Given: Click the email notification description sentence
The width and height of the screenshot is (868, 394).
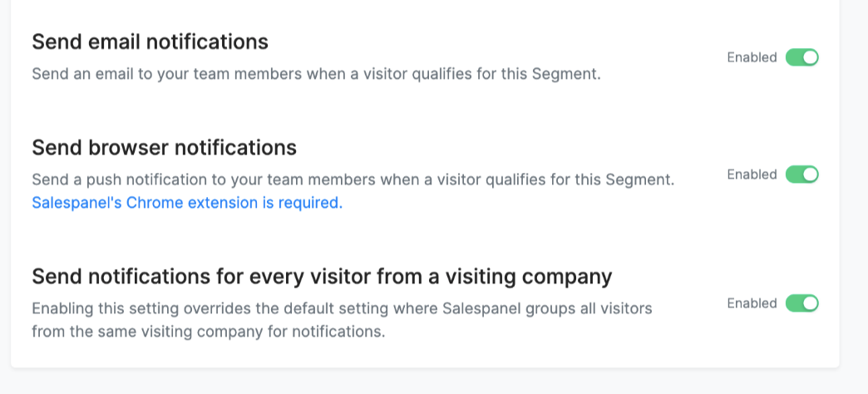Looking at the screenshot, I should click(x=316, y=74).
